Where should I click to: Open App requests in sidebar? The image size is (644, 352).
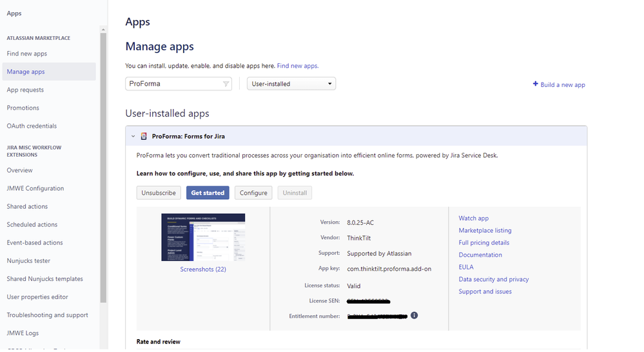point(25,90)
